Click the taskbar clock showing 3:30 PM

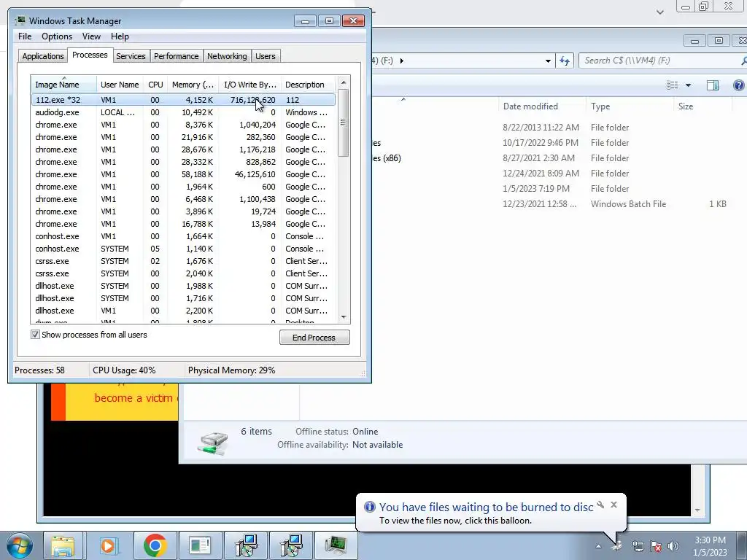click(710, 546)
